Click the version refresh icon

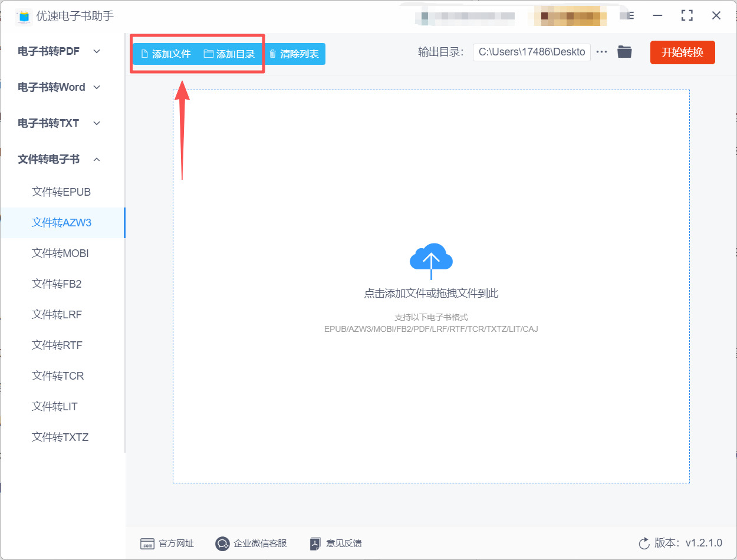[644, 543]
